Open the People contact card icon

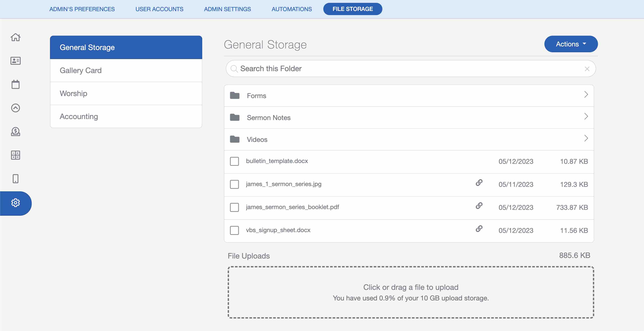click(x=15, y=61)
